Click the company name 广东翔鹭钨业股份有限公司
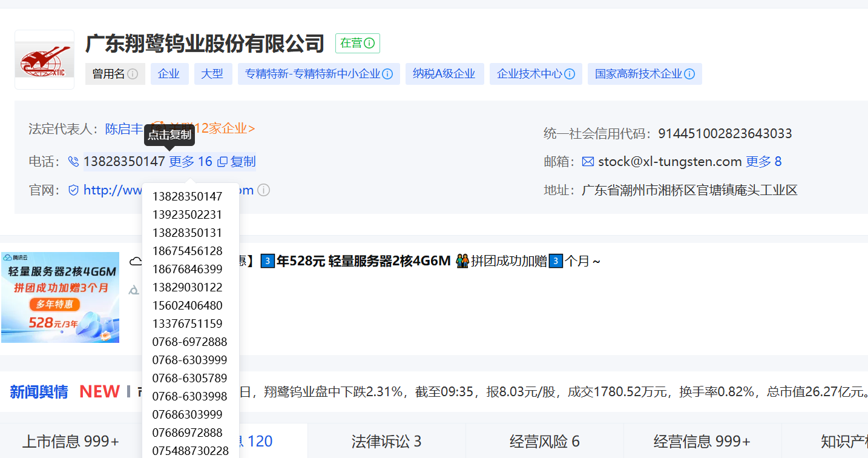 click(205, 44)
